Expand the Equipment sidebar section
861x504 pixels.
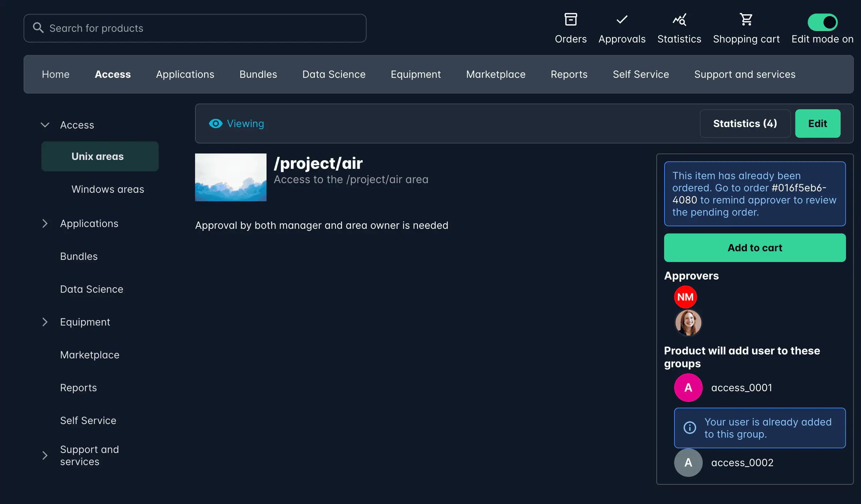45,322
